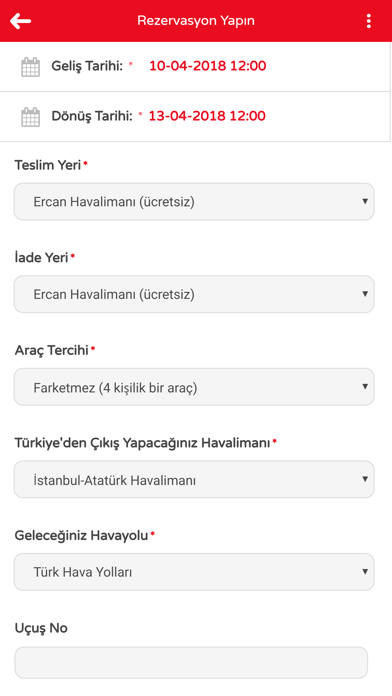Select the Dönüş Tarihi row
The height and width of the screenshot is (696, 392).
coord(195,117)
